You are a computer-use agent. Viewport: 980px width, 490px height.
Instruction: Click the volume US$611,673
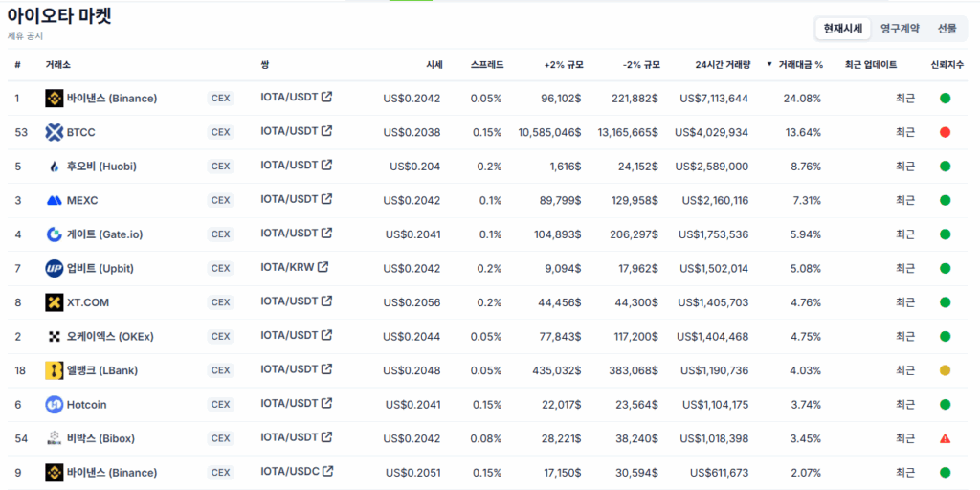coord(719,473)
